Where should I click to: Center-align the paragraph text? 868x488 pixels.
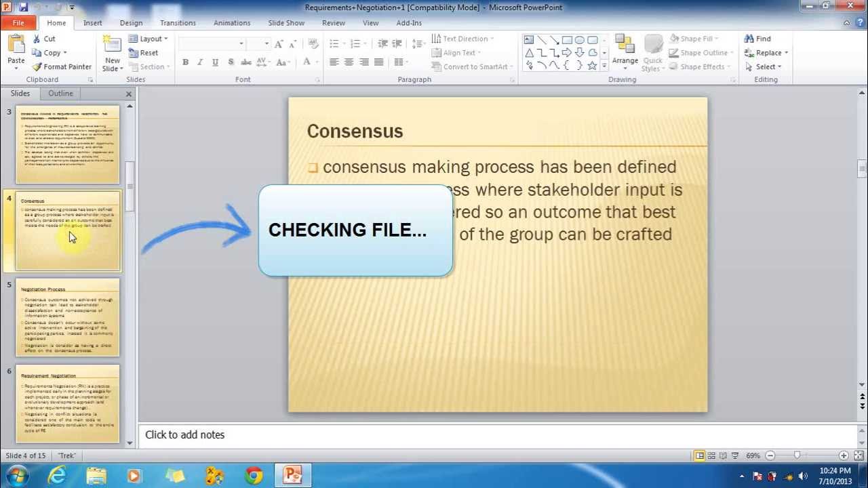[x=349, y=62]
